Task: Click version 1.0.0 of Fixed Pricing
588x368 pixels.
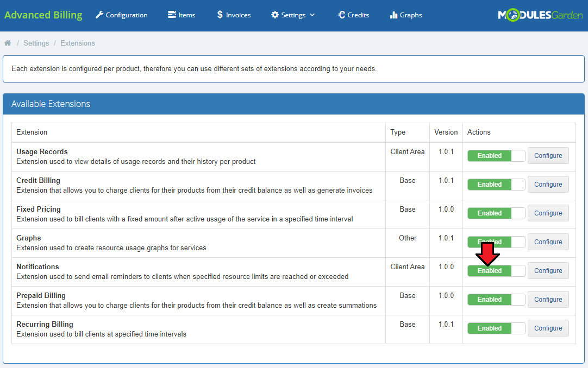Action: (446, 210)
